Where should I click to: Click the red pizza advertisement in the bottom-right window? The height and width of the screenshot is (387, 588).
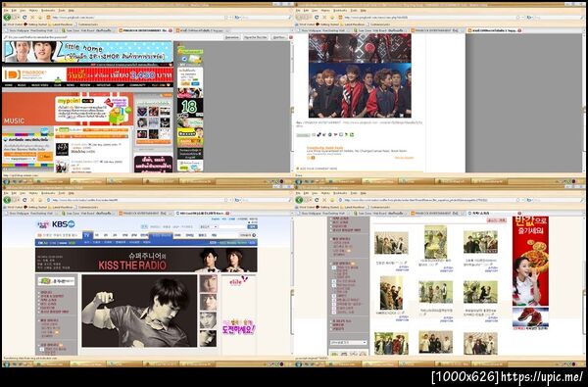pos(530,261)
